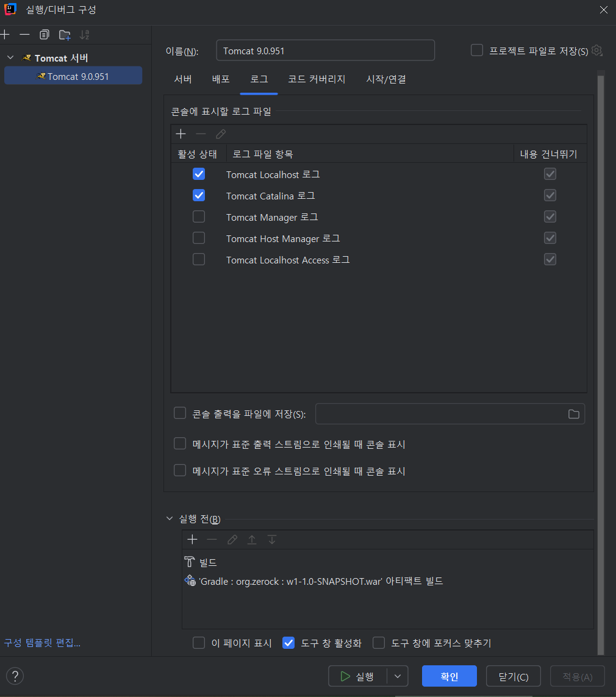Open the 시작/연결 tab
Screen dimensions: 616x697
(x=386, y=79)
